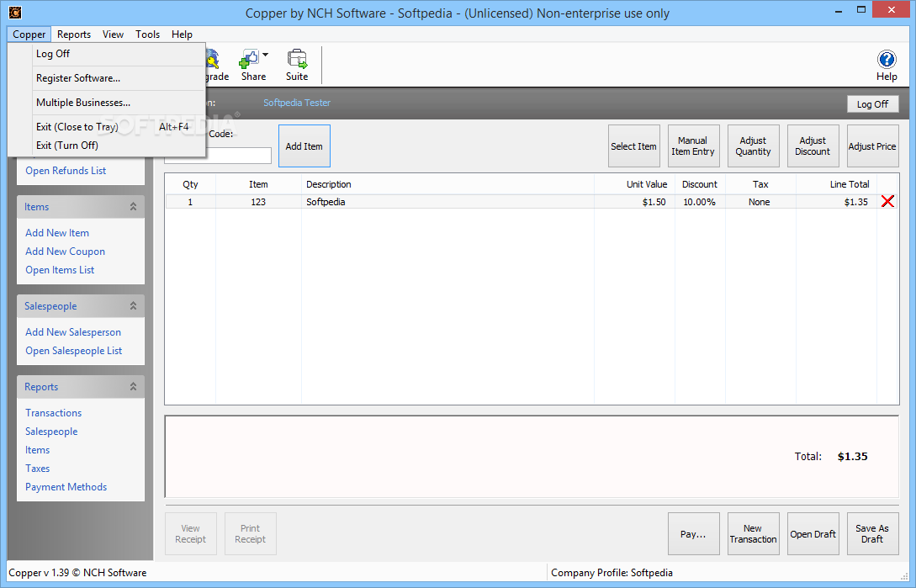Click the Copper app icon in title bar
This screenshot has width=916, height=588.
15,13
